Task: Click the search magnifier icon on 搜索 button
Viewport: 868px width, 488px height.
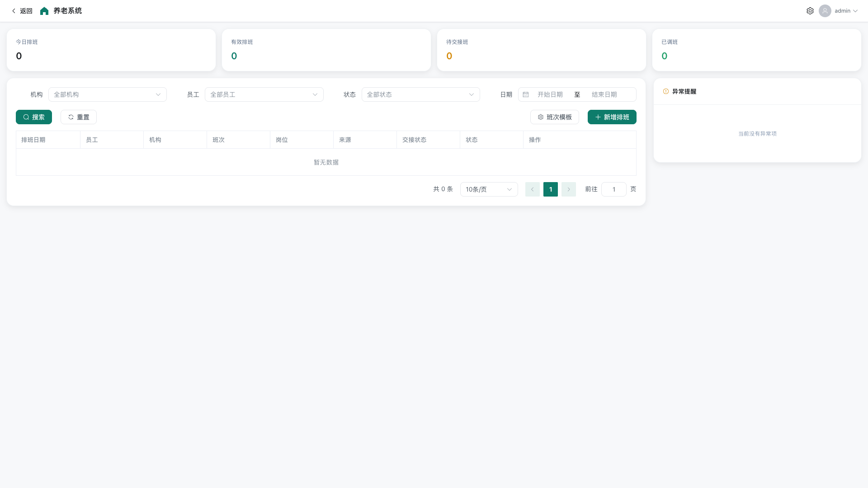Action: (26, 117)
